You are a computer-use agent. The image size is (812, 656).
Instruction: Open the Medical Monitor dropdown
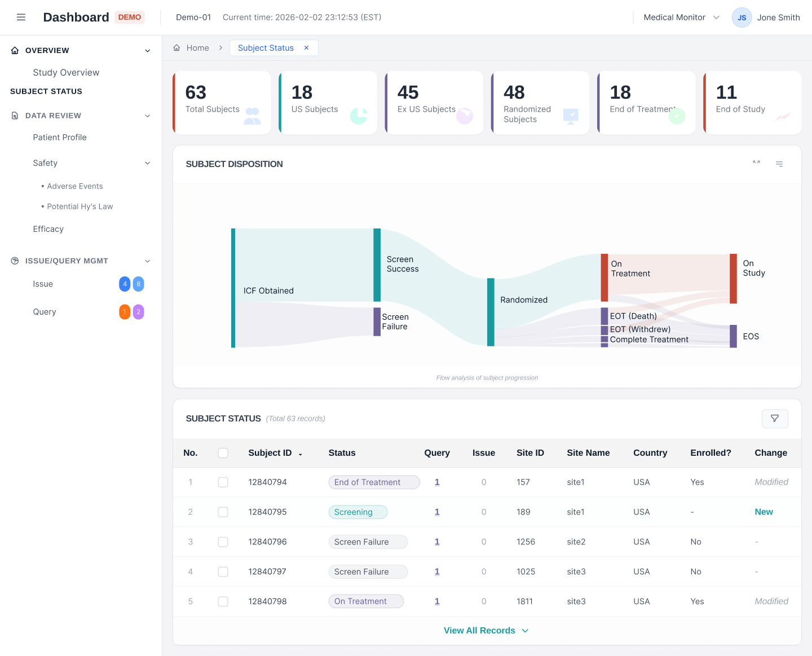(x=679, y=17)
